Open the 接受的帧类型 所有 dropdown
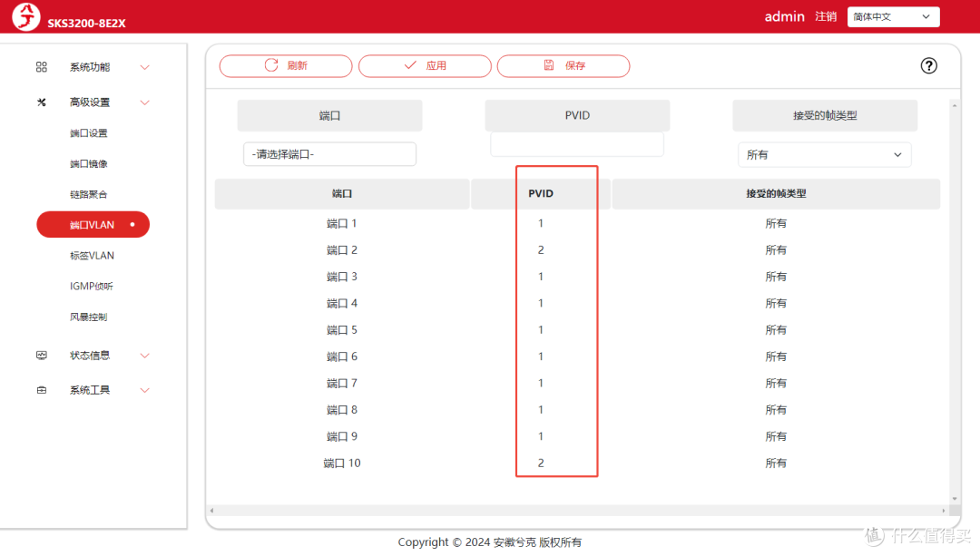Screen dimensions: 980x556 point(824,155)
